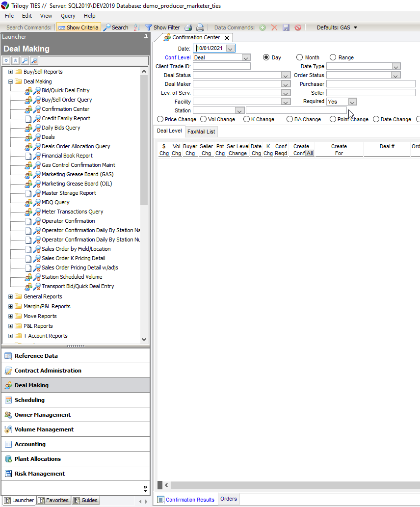Screen dimensions: 420x507
Task: Open the Deal Status dropdown
Action: click(286, 76)
